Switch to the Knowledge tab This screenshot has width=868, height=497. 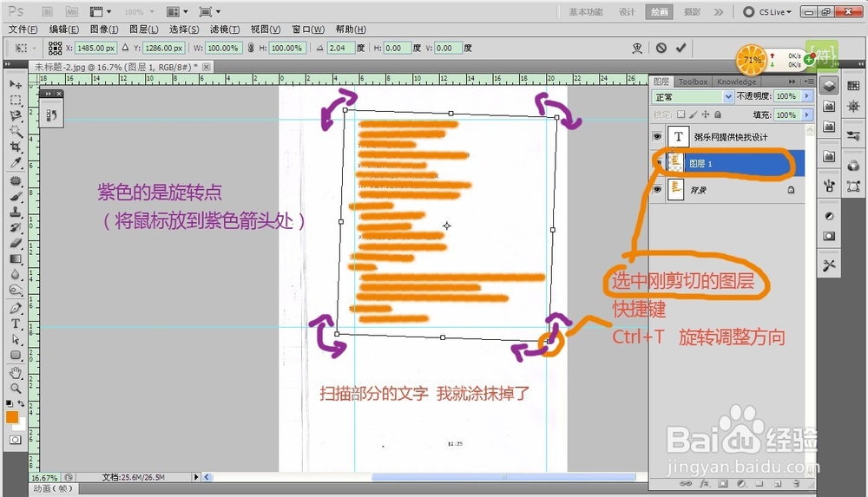[736, 82]
